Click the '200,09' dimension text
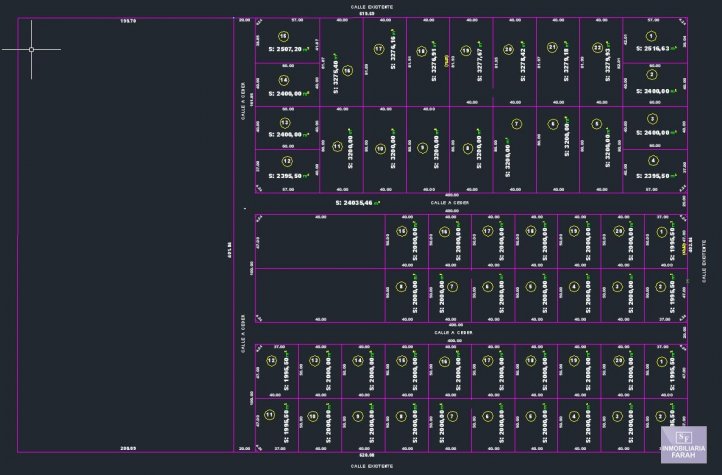Image resolution: width=722 pixels, height=475 pixels. click(128, 448)
